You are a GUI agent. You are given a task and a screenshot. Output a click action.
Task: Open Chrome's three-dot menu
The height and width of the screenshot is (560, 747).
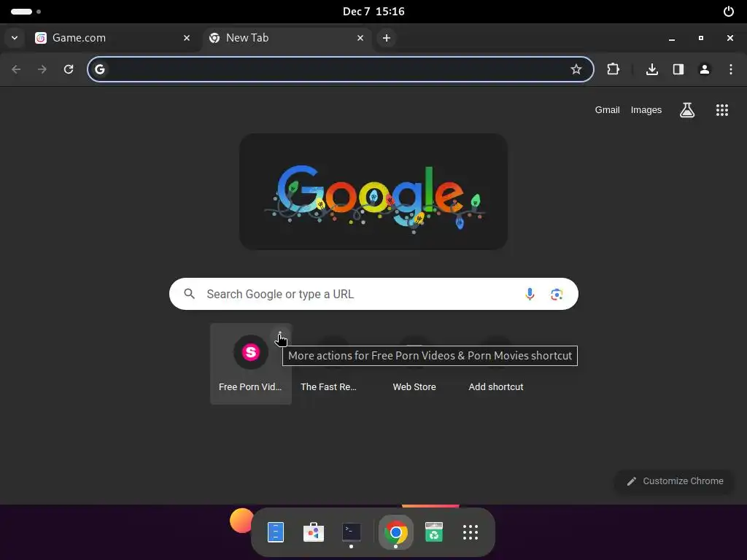[x=731, y=69]
